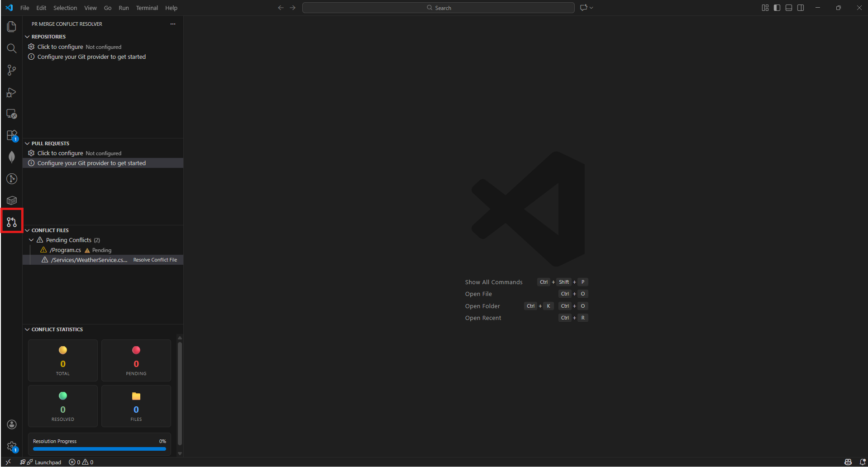Open the Selection menu

pyautogui.click(x=65, y=8)
